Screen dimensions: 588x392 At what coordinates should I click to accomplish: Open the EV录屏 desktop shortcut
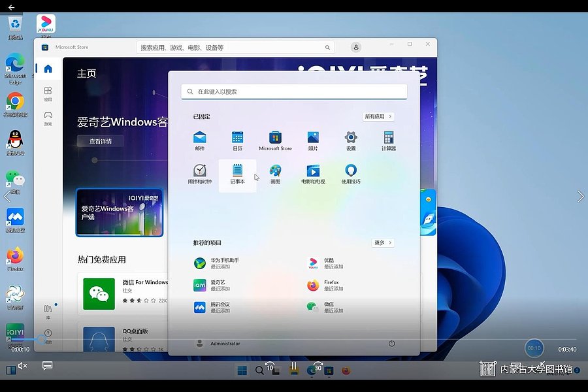(16, 297)
